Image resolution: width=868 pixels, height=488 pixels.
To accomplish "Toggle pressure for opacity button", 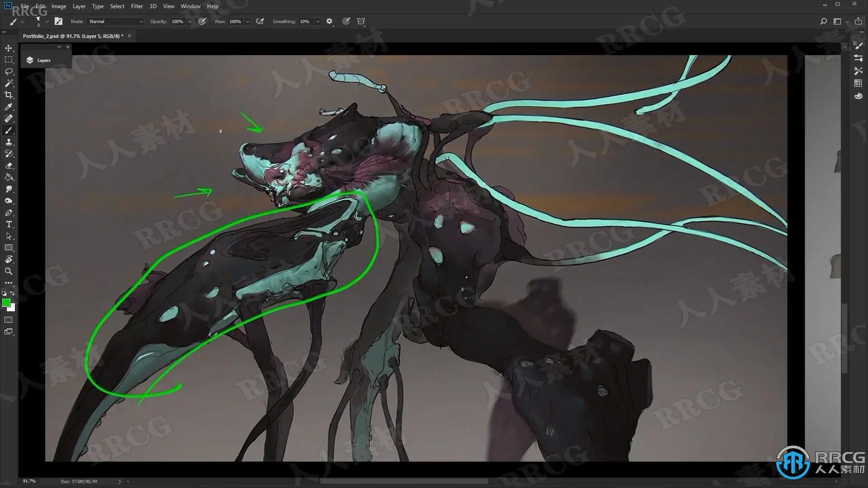I will click(202, 21).
